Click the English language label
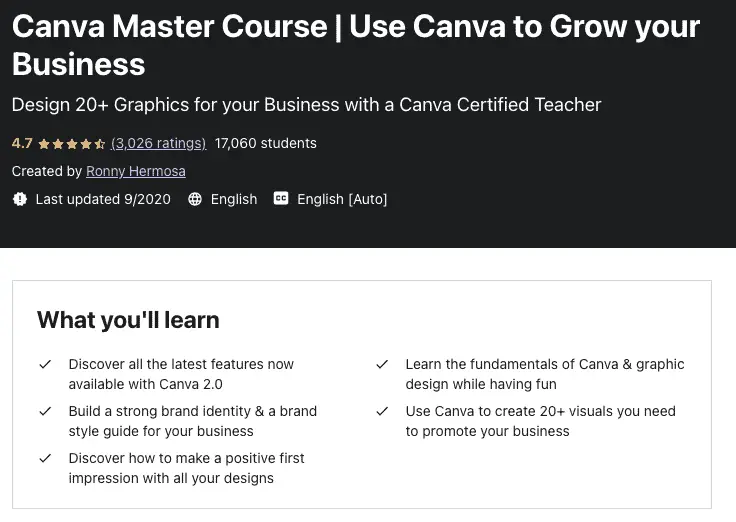Image resolution: width=736 pixels, height=522 pixels. point(234,199)
